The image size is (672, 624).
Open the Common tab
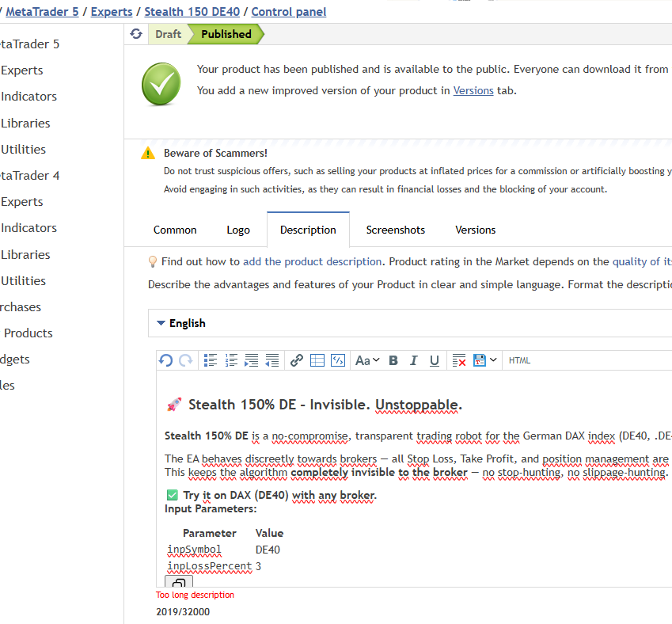[x=175, y=230]
